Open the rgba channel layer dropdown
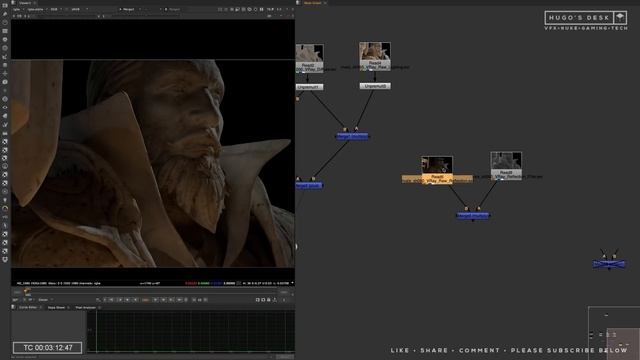640x360 pixels. (x=17, y=9)
